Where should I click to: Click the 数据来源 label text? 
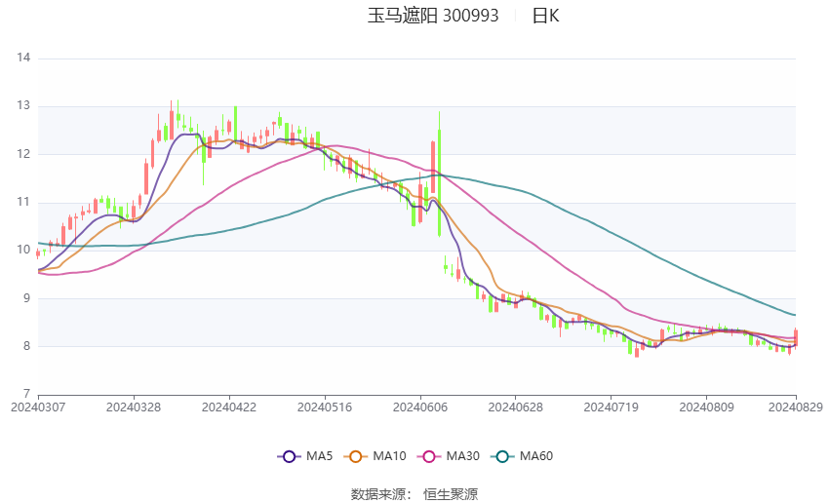coord(378,494)
